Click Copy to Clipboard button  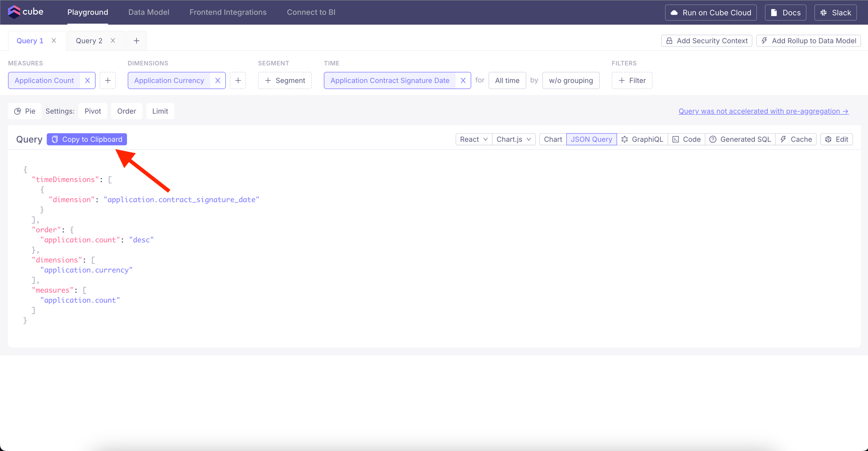(87, 139)
